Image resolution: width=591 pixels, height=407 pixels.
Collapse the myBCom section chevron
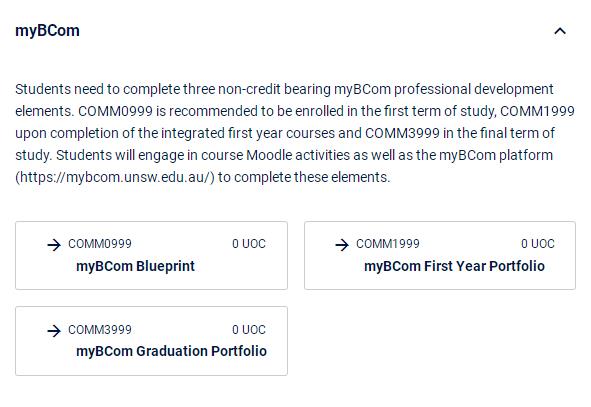[560, 31]
